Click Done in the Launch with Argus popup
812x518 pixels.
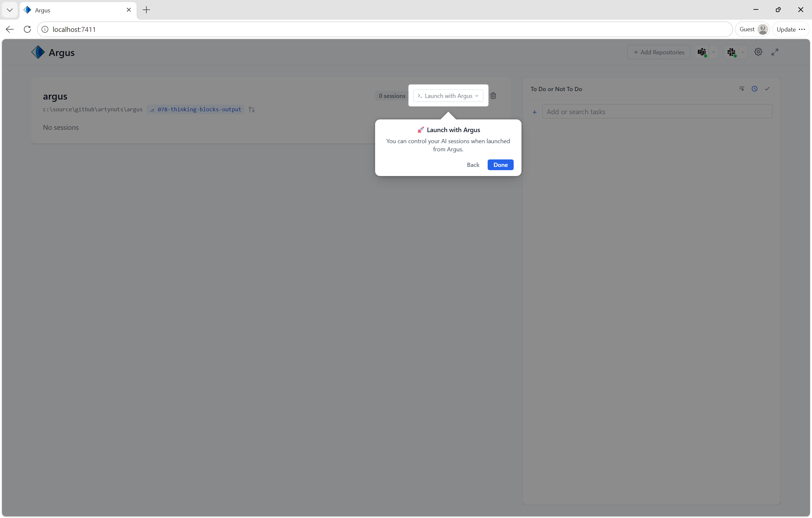500,165
